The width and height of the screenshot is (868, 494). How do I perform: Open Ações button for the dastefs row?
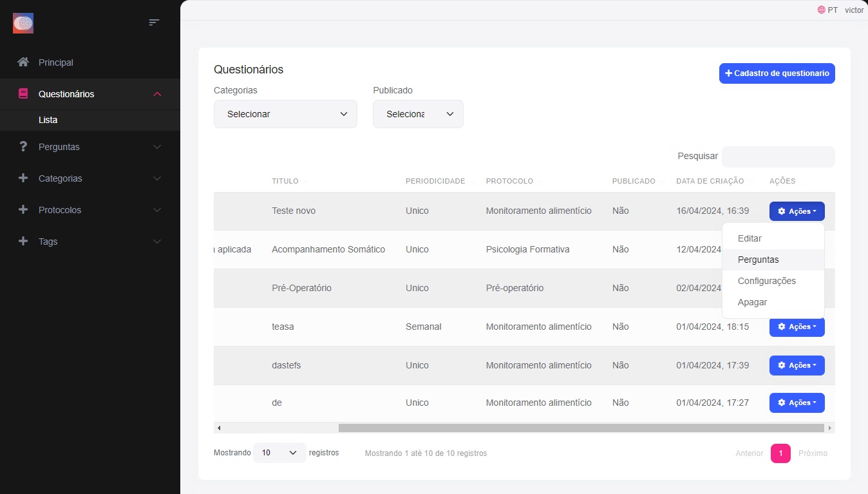(797, 365)
